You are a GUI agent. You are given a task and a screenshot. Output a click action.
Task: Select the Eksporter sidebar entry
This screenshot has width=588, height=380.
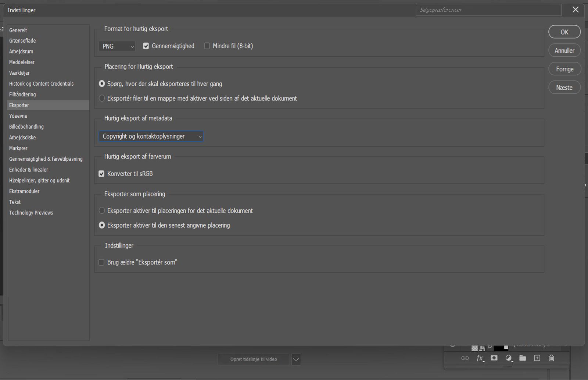[48, 105]
